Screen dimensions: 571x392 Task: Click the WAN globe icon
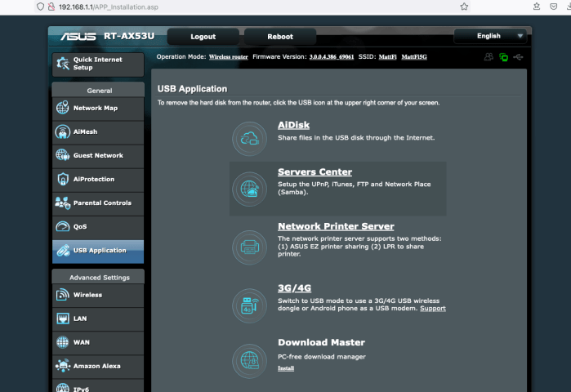tap(63, 342)
